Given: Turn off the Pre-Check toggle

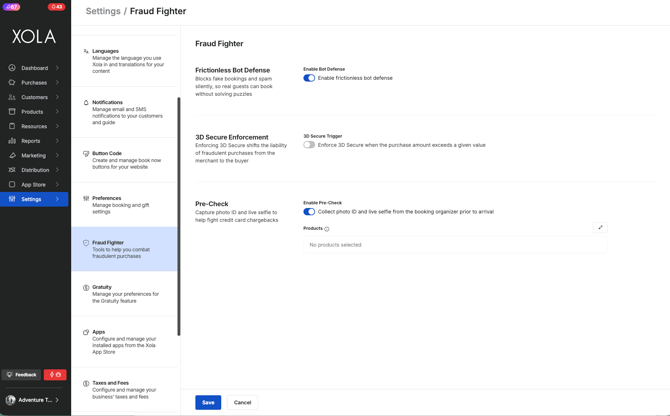Looking at the screenshot, I should (309, 212).
